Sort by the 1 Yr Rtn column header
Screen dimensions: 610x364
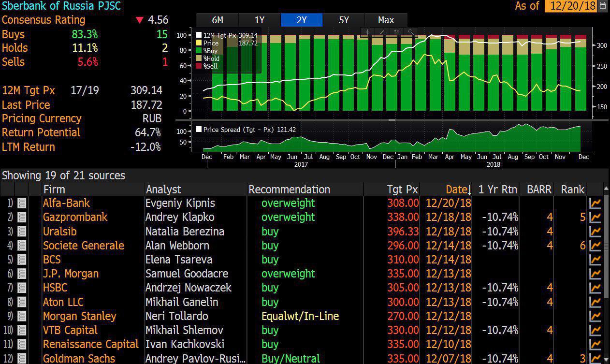[497, 189]
